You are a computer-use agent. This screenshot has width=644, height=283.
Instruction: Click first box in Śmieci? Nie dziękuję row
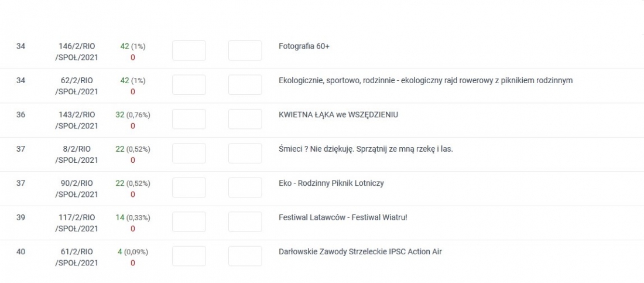point(189,154)
